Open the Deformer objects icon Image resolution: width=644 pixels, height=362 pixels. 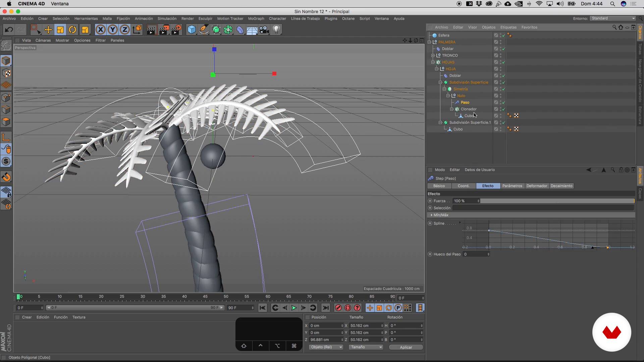tap(240, 30)
